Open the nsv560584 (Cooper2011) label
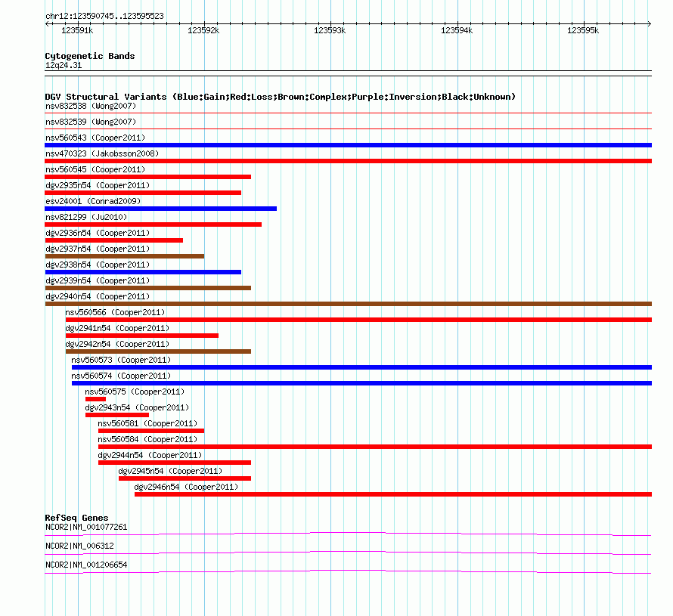This screenshot has height=616, width=673. click(147, 439)
